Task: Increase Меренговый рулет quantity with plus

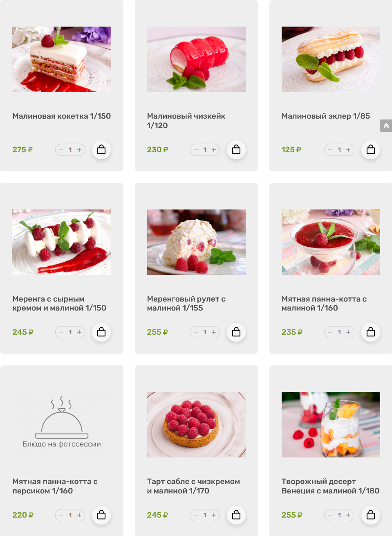Action: tap(214, 332)
